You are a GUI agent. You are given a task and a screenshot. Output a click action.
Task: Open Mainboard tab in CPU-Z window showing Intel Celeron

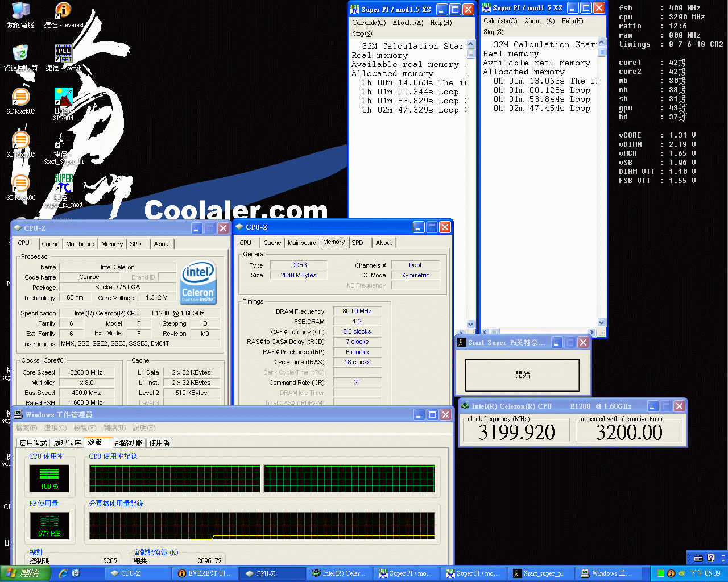click(80, 244)
